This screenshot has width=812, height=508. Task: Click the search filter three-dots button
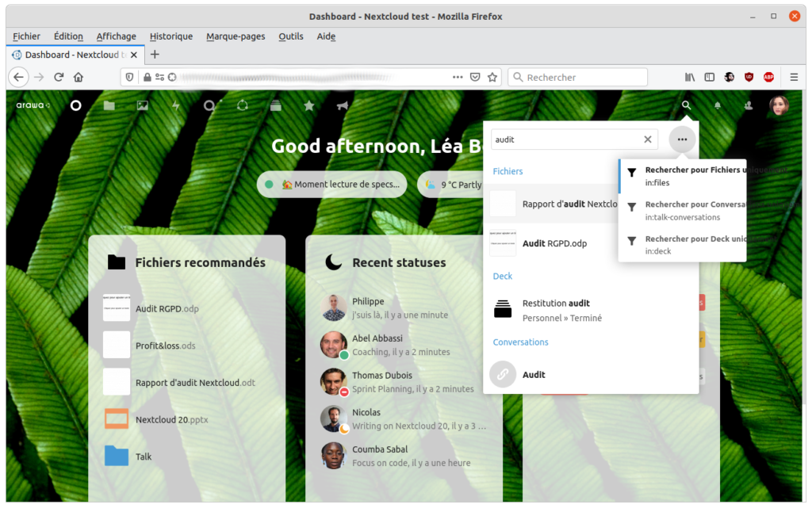(682, 139)
